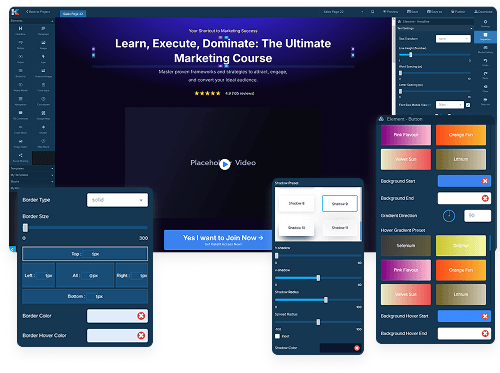Click the Border Size slider handle

tap(25, 228)
